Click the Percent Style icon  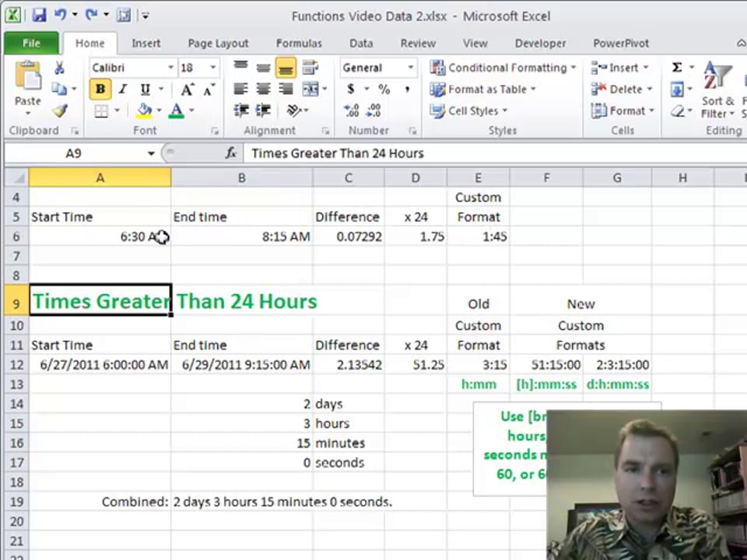coord(384,89)
